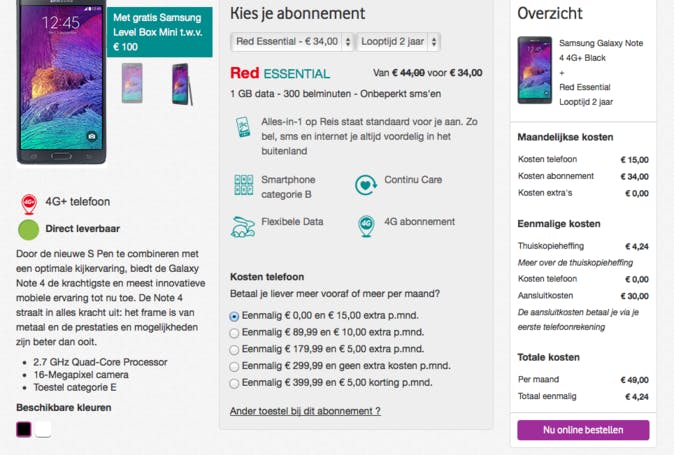Viewport: 674px width, 455px height.
Task: View the Level Box Mini thumbnail
Action: tap(132, 83)
